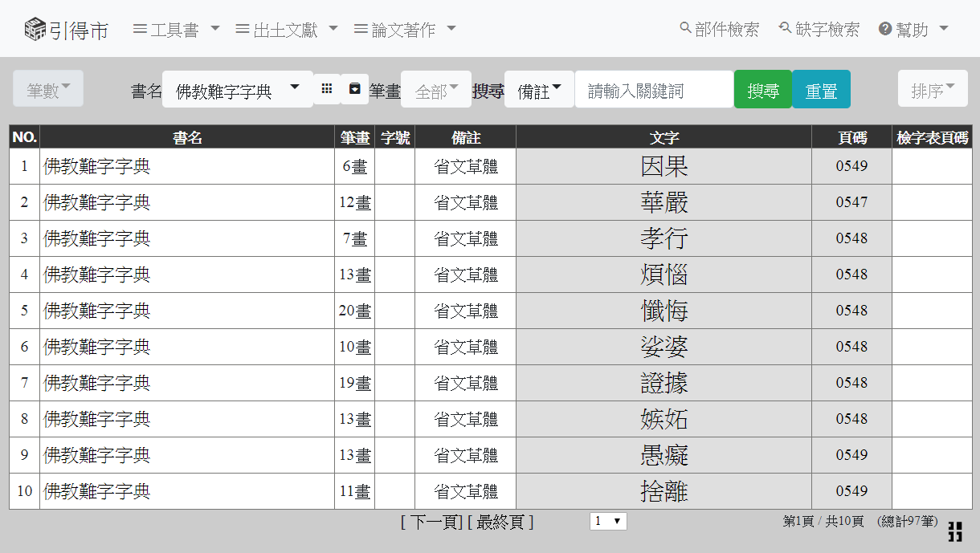
Task: Click 佛教難字字典 book name in row 1
Action: [x=97, y=166]
